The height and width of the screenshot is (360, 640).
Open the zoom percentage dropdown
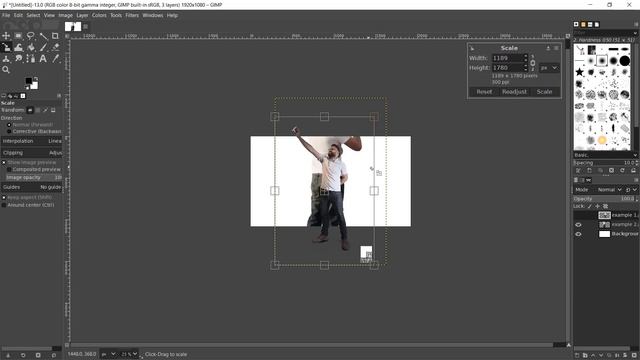[x=129, y=354]
